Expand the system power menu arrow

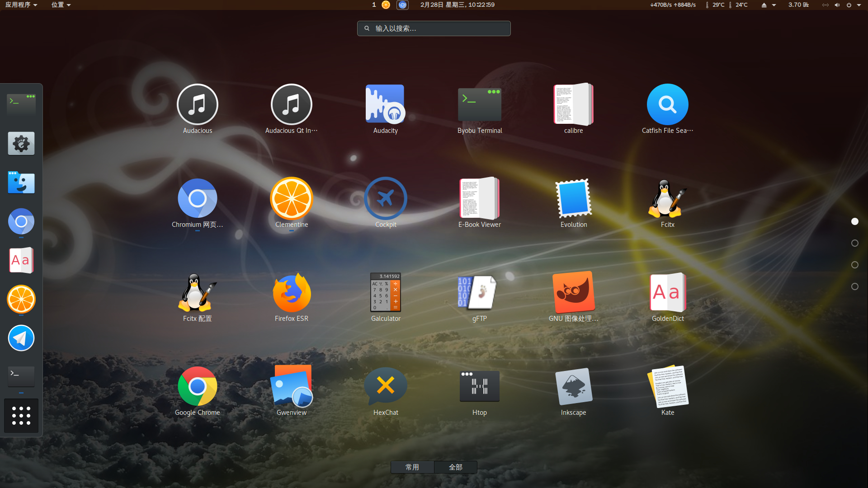click(x=859, y=5)
